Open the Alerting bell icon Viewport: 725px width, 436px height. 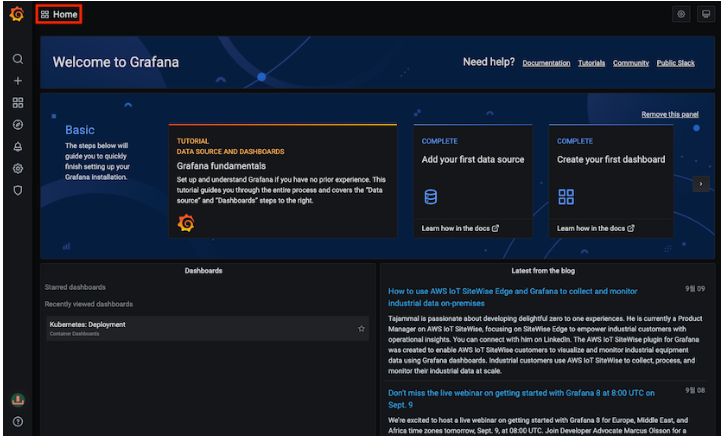point(18,147)
